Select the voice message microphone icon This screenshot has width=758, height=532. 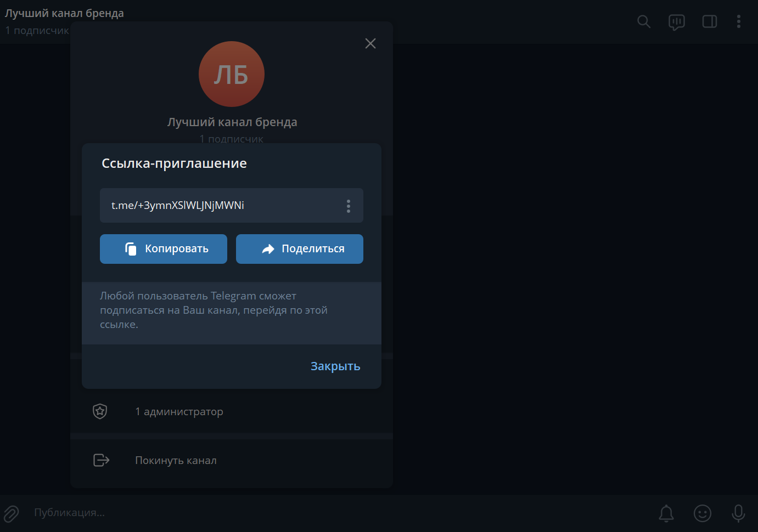pyautogui.click(x=738, y=513)
